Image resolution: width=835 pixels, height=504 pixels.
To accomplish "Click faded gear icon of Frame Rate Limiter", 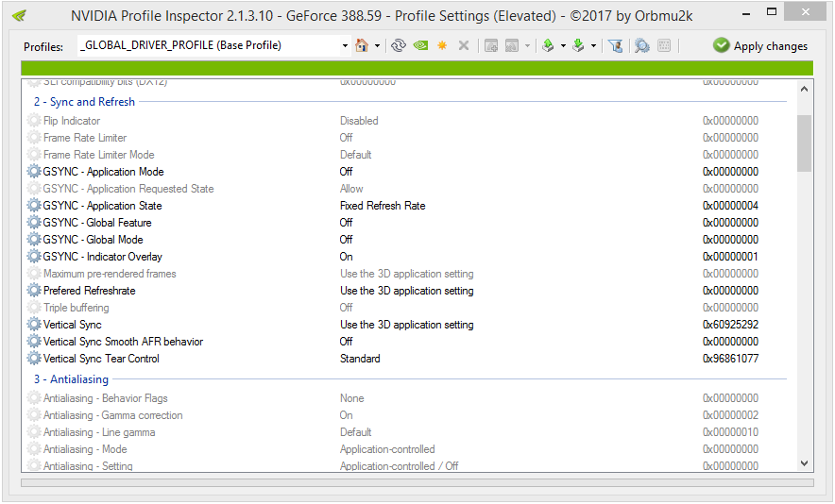I will coord(34,137).
